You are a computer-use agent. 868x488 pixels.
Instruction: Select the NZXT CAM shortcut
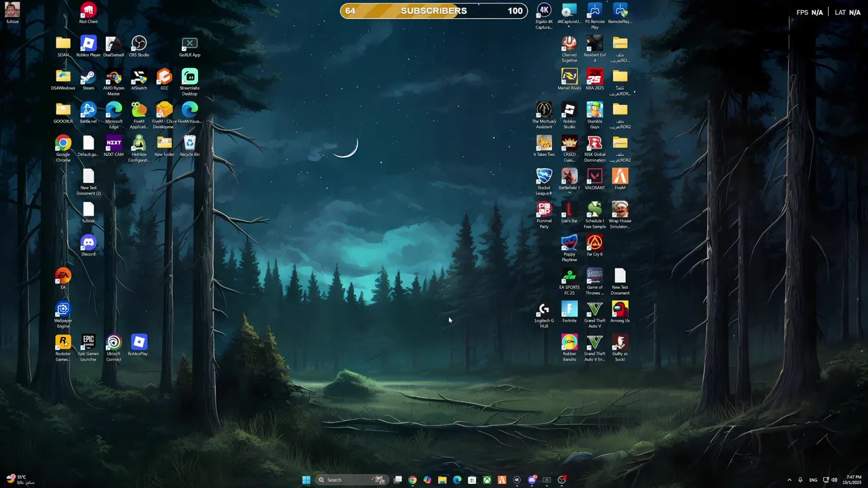(x=114, y=146)
